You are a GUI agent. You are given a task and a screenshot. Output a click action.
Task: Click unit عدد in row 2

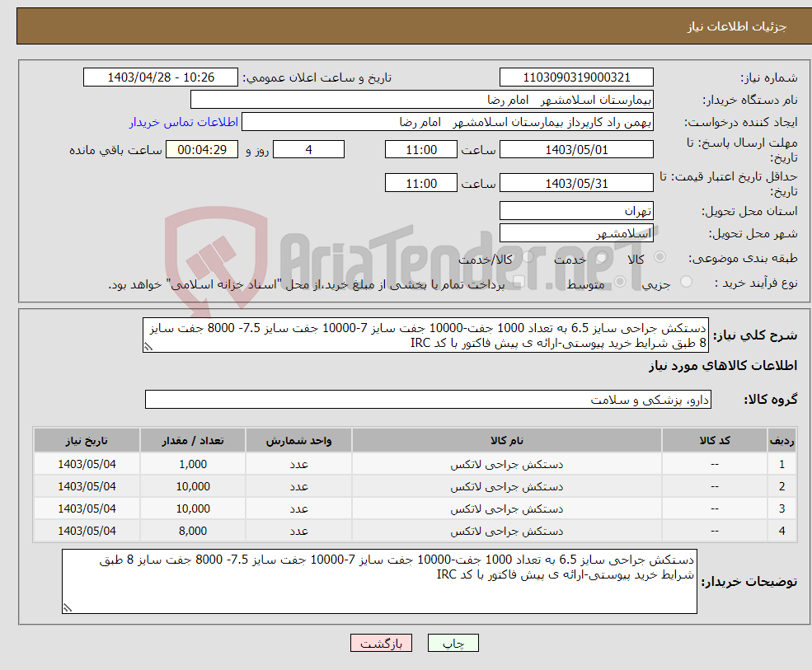coord(298,487)
